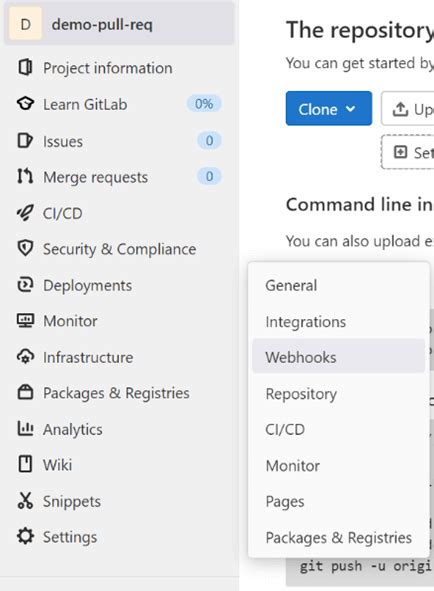Open the Settings label in sidebar

70,537
